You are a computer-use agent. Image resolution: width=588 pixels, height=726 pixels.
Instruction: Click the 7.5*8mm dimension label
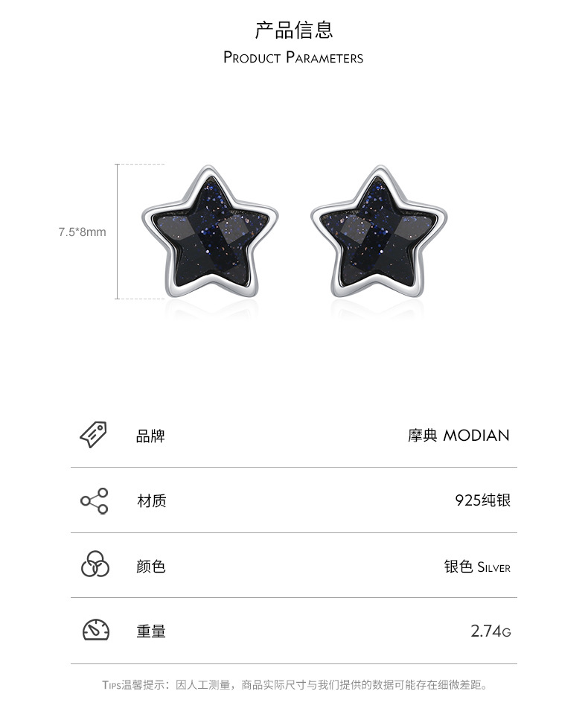coord(82,232)
